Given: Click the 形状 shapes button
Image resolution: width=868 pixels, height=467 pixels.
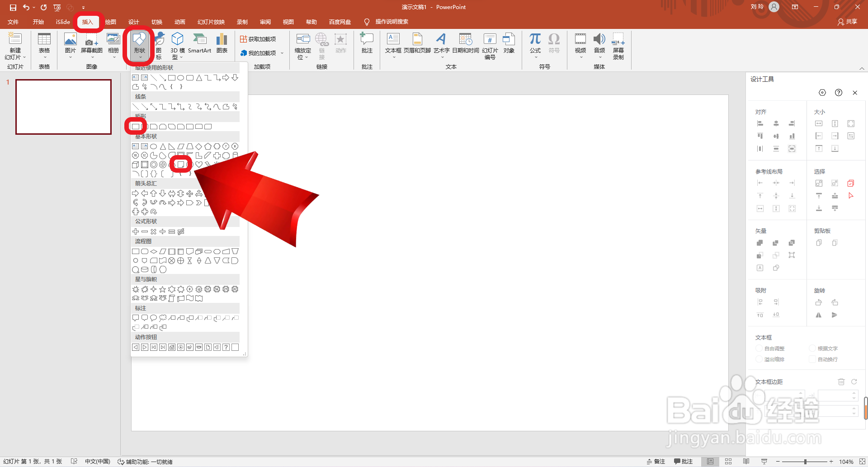Looking at the screenshot, I should [x=139, y=47].
